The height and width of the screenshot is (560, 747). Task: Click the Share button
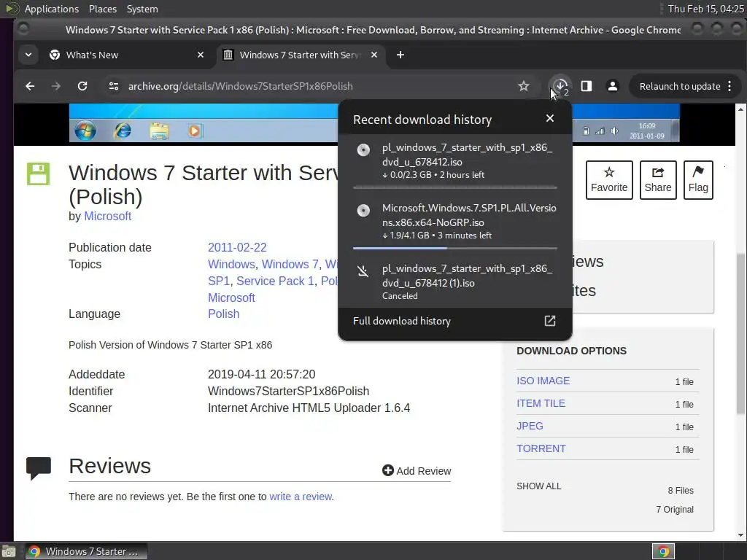coord(658,180)
